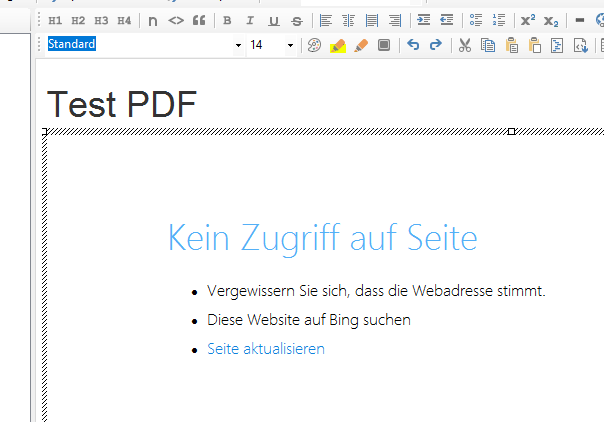The height and width of the screenshot is (422, 604).
Task: Paste clipboard contents
Action: [512, 45]
